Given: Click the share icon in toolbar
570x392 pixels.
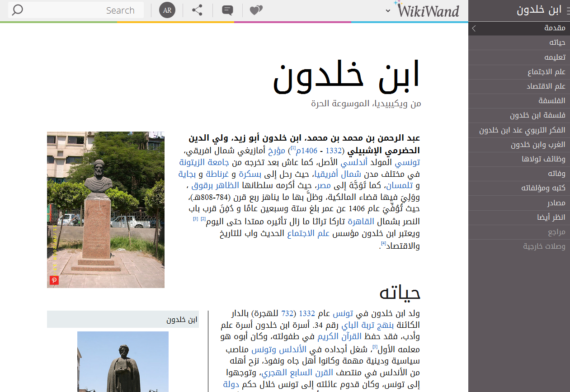Looking at the screenshot, I should point(197,10).
